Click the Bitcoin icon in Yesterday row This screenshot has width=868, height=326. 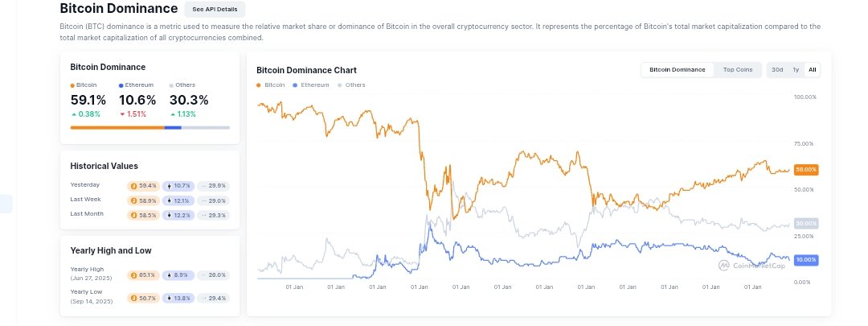[135, 186]
